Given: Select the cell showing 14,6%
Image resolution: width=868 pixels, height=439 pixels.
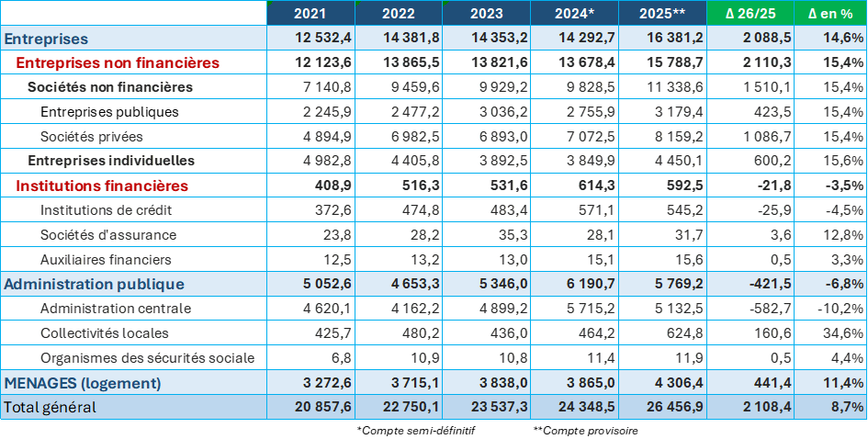Looking at the screenshot, I should click(x=831, y=39).
